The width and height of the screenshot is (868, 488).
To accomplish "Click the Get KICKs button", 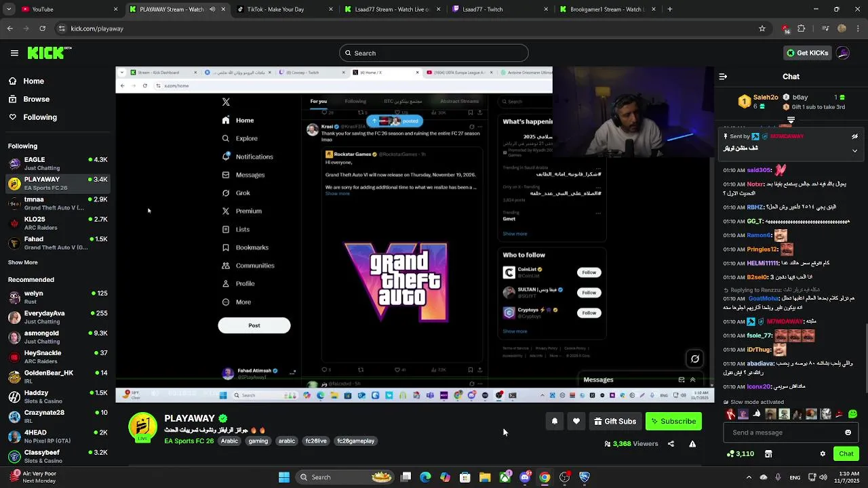I will click(x=807, y=53).
